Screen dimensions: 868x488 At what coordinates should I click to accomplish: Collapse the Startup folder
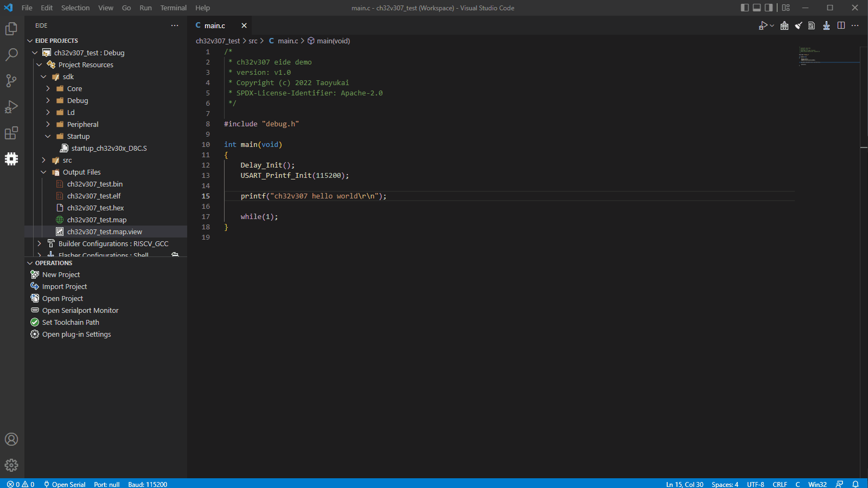click(48, 136)
